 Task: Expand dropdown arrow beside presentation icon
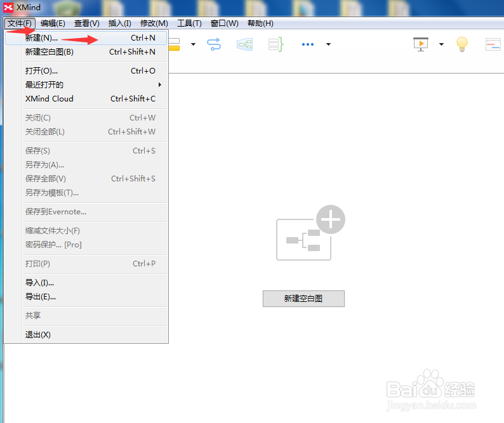[441, 44]
